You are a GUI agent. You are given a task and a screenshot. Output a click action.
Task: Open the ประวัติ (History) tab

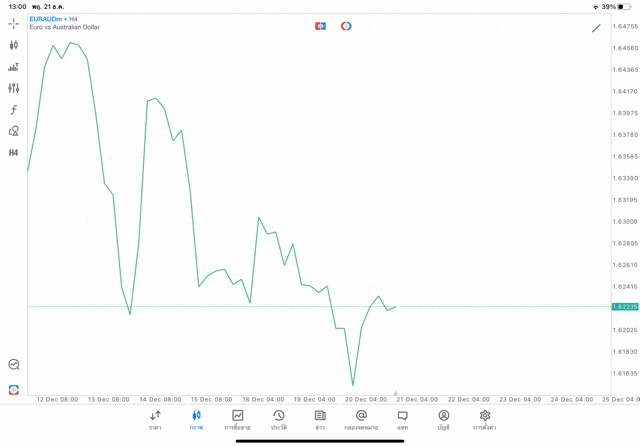[279, 420]
